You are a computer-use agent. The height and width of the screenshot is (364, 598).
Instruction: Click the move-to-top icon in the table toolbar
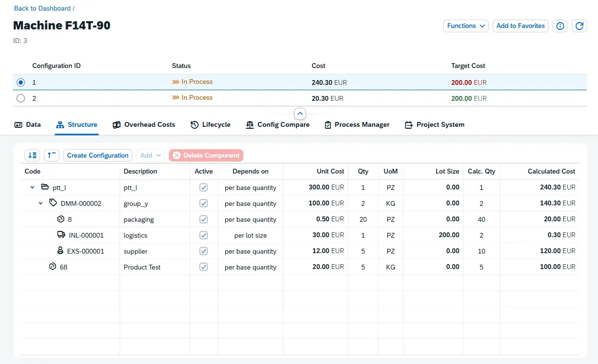tap(52, 155)
